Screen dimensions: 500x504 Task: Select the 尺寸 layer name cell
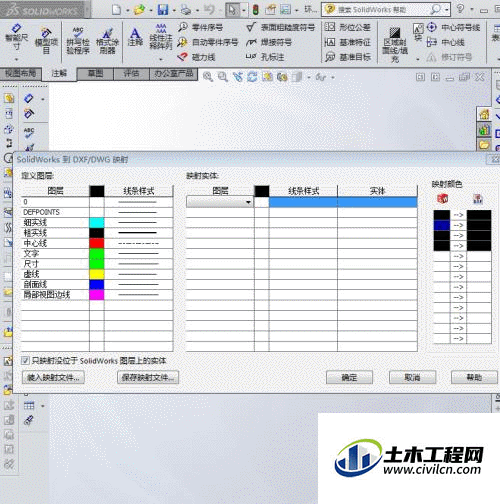[x=55, y=264]
